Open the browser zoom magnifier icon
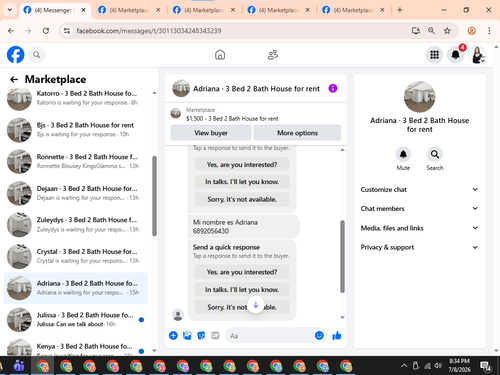The image size is (500, 375). (x=431, y=31)
